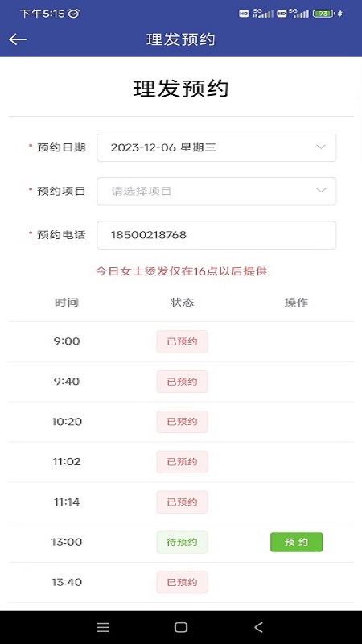Tap the 状态 column header
The image size is (362, 644).
(182, 303)
